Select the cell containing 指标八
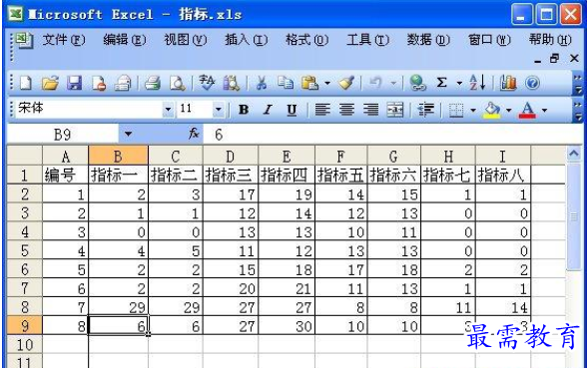Image resolution: width=588 pixels, height=368 pixels. 503,175
